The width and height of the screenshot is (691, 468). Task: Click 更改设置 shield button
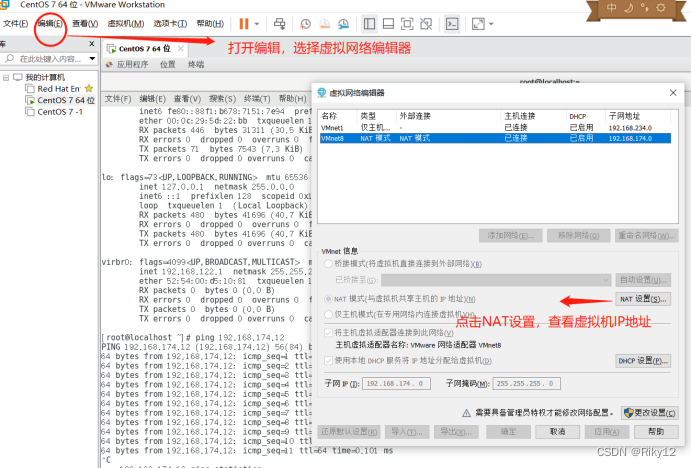650,412
